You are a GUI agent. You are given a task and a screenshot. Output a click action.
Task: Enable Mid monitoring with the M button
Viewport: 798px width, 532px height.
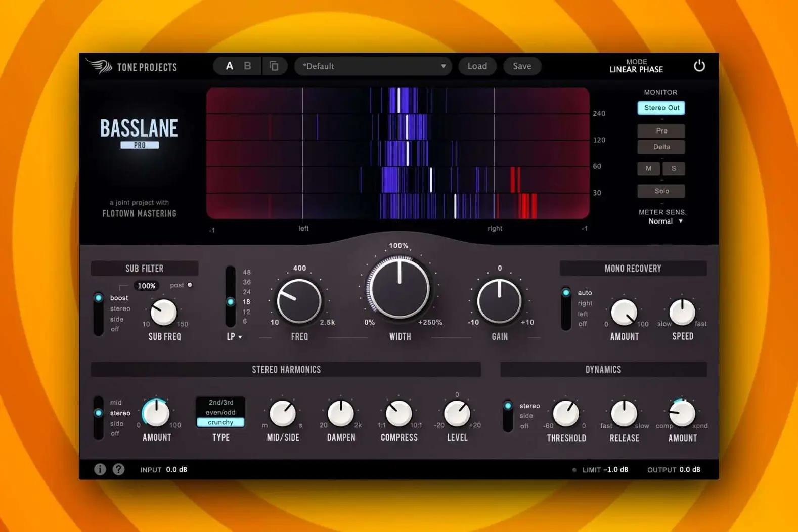pos(648,168)
